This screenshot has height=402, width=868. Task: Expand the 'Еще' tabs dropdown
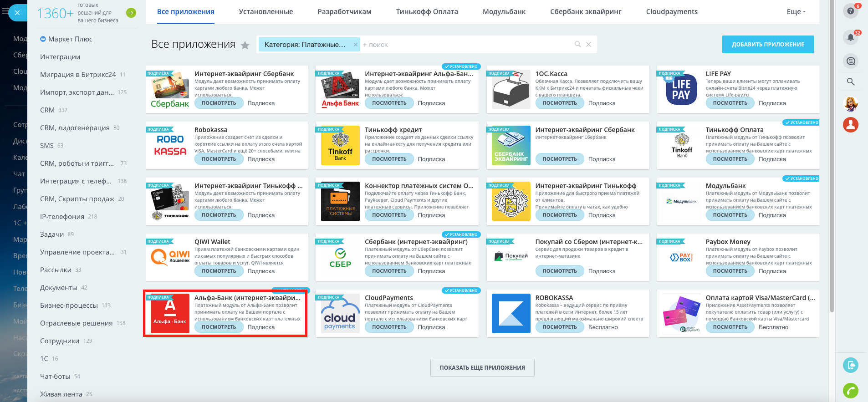pos(796,12)
